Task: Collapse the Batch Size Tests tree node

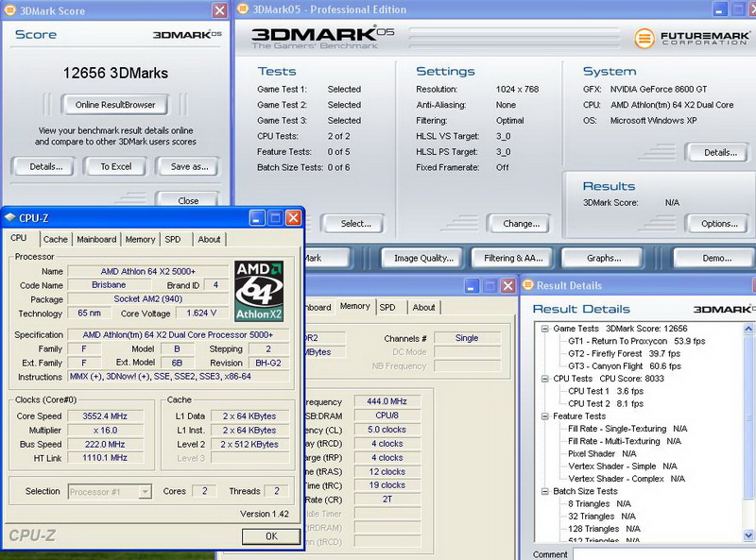Action: point(545,492)
